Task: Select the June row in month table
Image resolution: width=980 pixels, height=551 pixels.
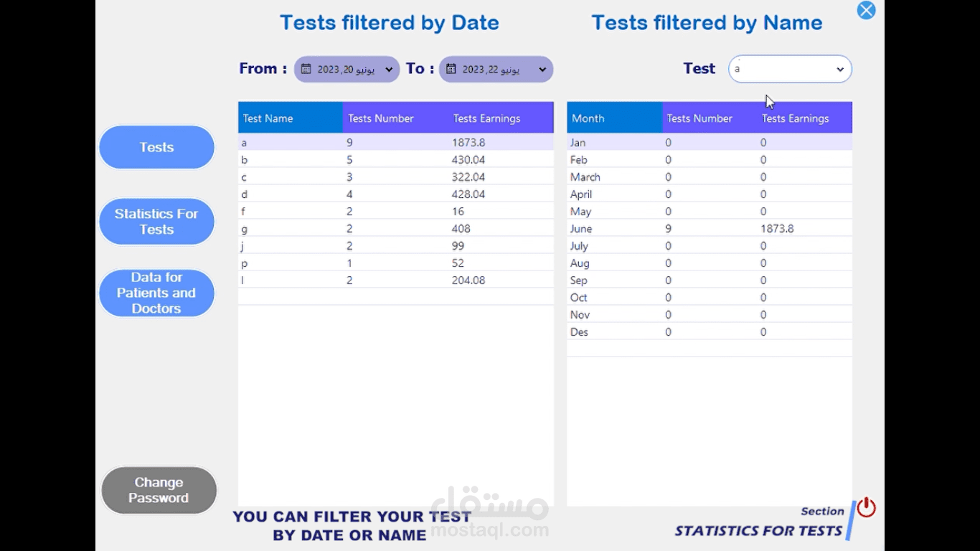Action: coord(709,229)
